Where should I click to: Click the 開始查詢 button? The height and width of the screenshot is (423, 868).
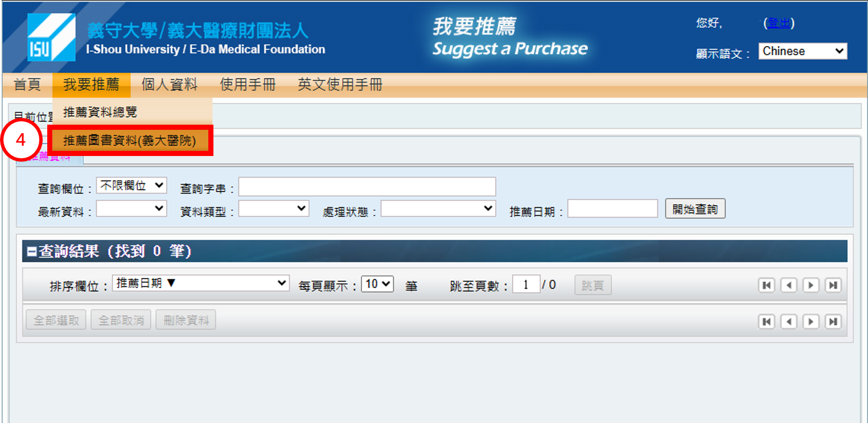pos(695,209)
